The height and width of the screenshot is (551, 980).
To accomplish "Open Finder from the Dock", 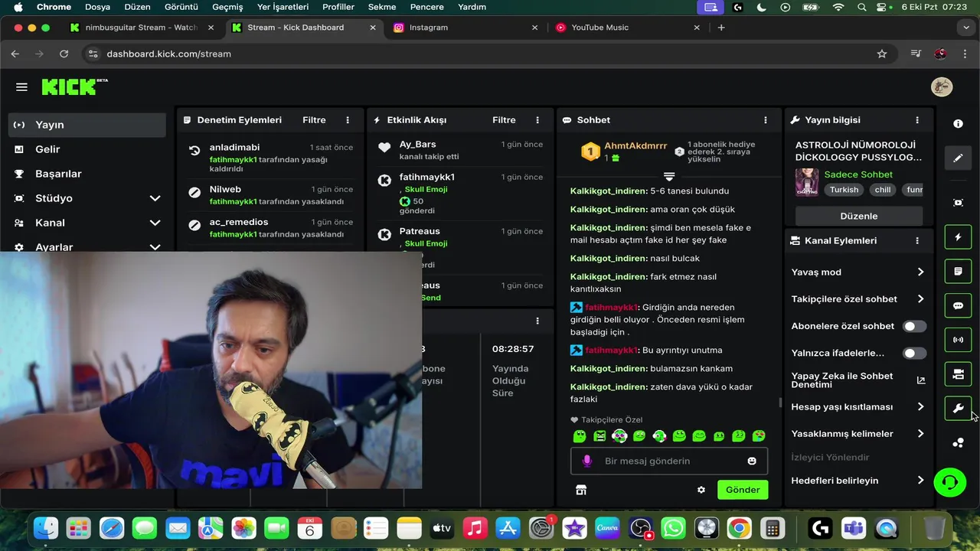I will point(46,528).
